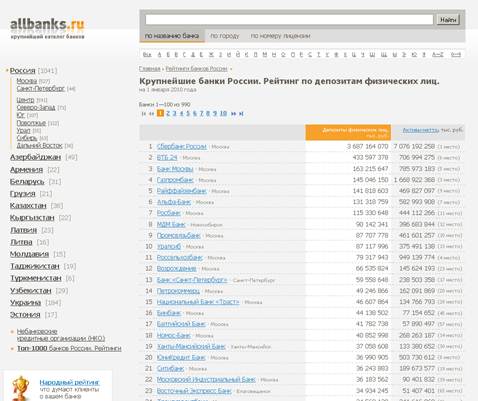Jump to the last page arrow icon

pyautogui.click(x=241, y=114)
